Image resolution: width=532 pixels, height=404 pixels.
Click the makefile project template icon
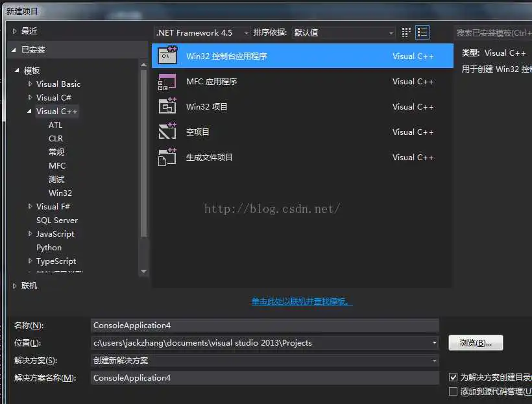click(167, 157)
